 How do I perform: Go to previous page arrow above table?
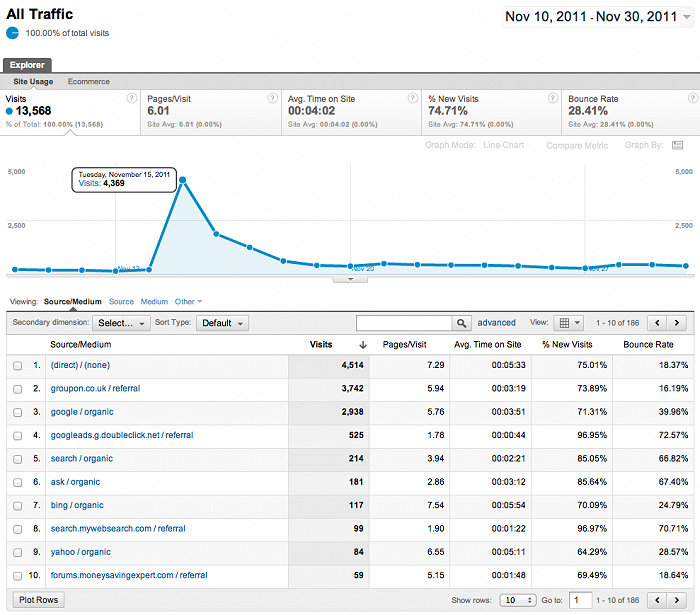click(x=657, y=323)
